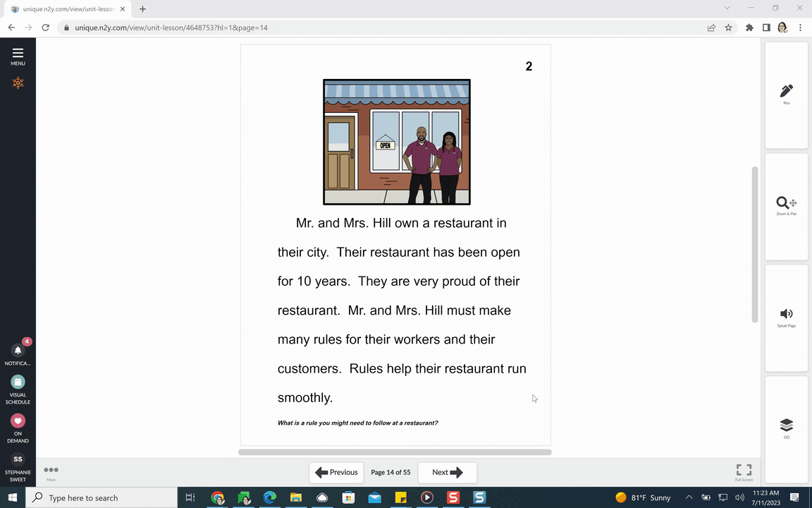Open the SS Stephanie Sweet profile avatar
Image resolution: width=812 pixels, height=508 pixels.
tap(18, 459)
